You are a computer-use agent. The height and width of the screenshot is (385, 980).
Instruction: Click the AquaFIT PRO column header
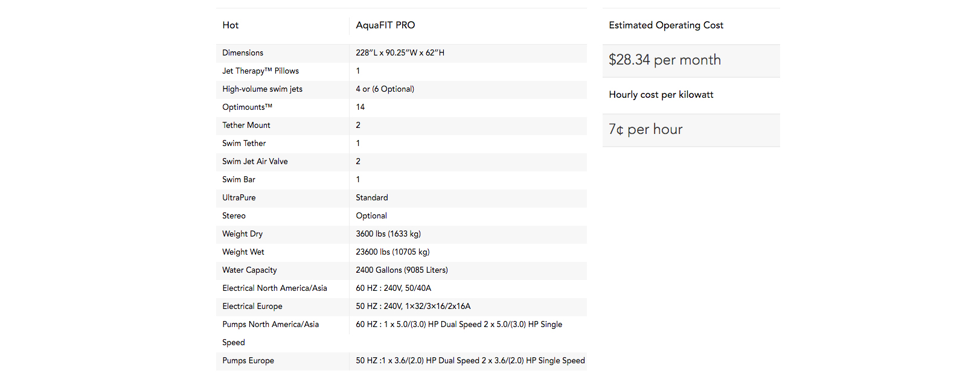(385, 25)
